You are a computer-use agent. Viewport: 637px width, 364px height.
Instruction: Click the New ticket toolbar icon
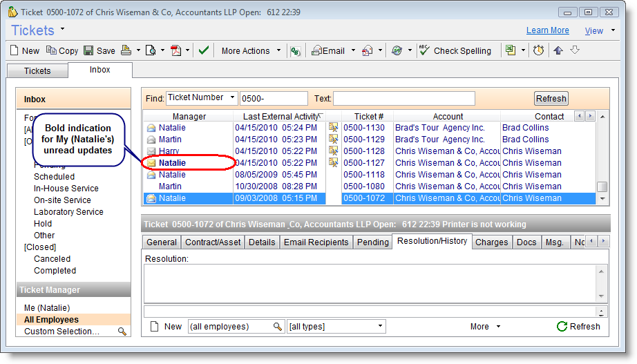pos(15,50)
